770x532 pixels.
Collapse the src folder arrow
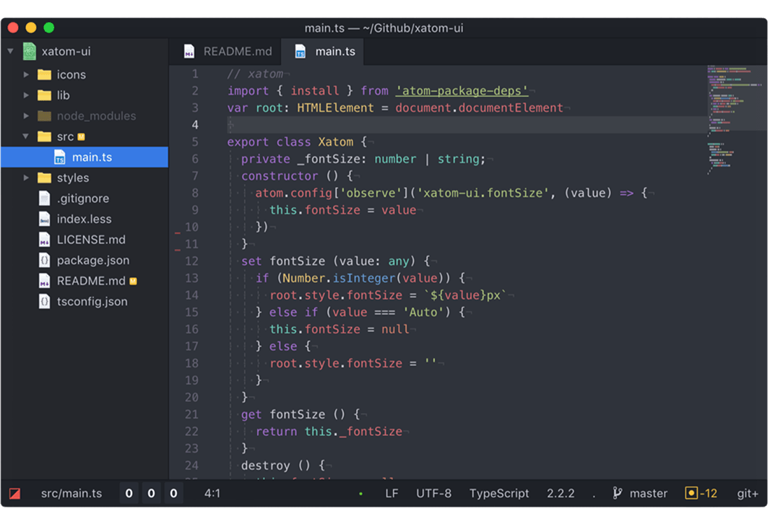point(25,136)
